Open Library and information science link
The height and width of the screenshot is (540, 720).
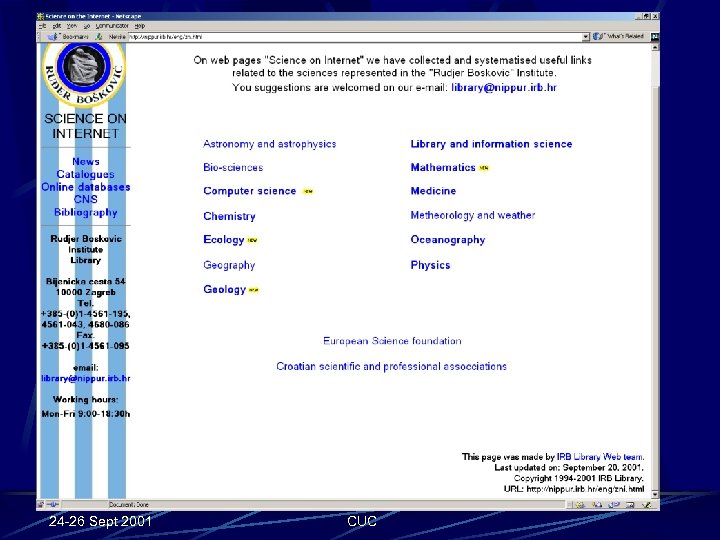[491, 144]
